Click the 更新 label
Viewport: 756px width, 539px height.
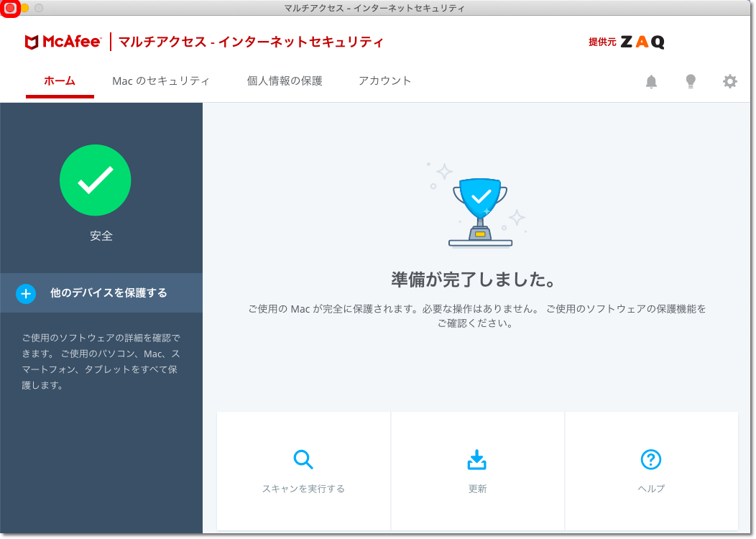point(477,489)
